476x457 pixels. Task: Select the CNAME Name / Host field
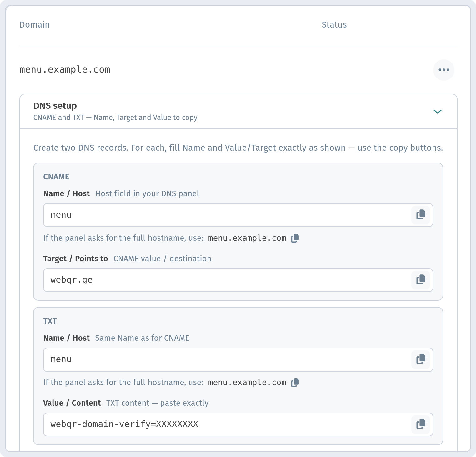click(x=238, y=215)
